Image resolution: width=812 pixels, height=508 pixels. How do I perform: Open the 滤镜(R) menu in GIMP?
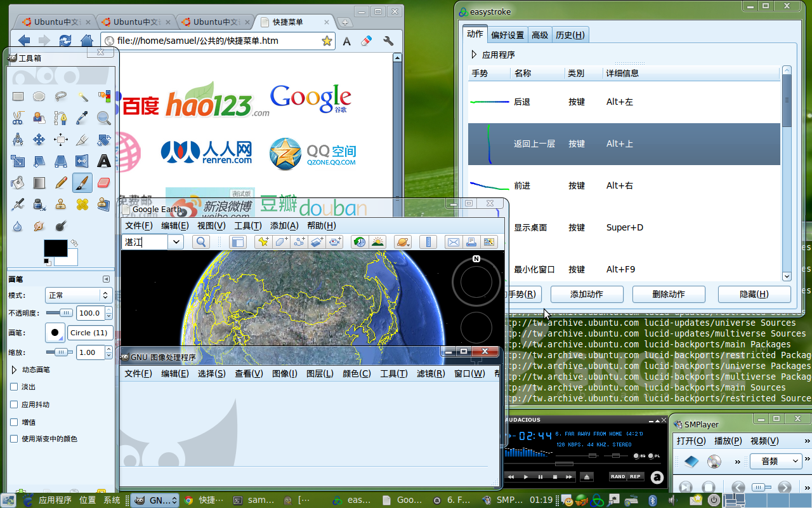coord(431,373)
